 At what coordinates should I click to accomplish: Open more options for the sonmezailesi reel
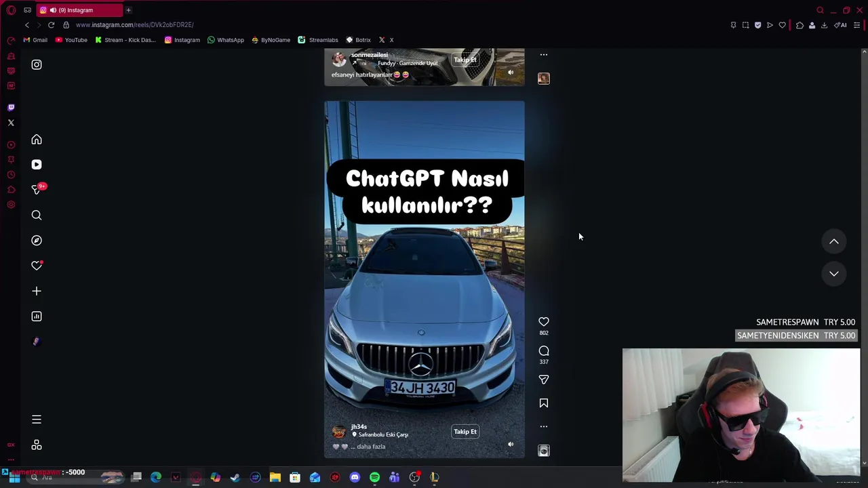click(544, 55)
